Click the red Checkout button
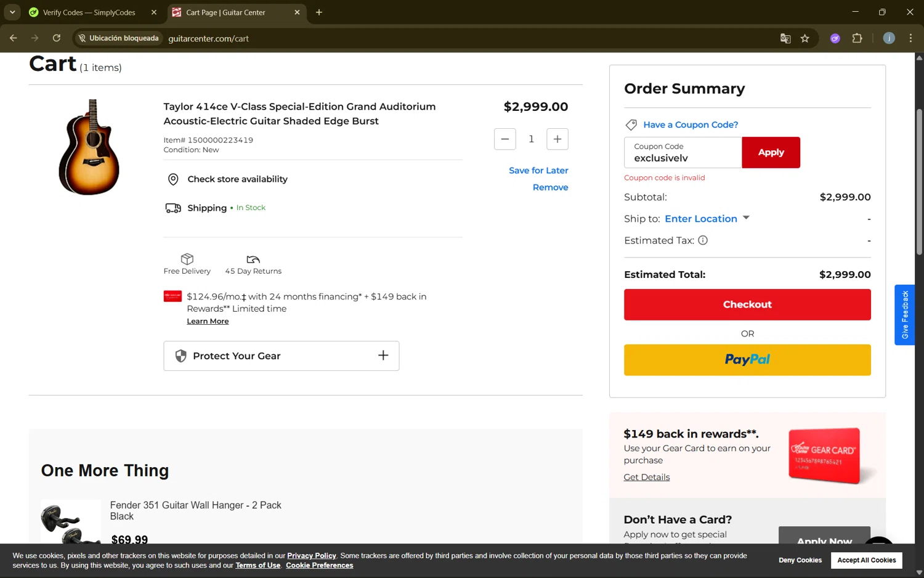Screen dimensions: 924x578 point(747,304)
